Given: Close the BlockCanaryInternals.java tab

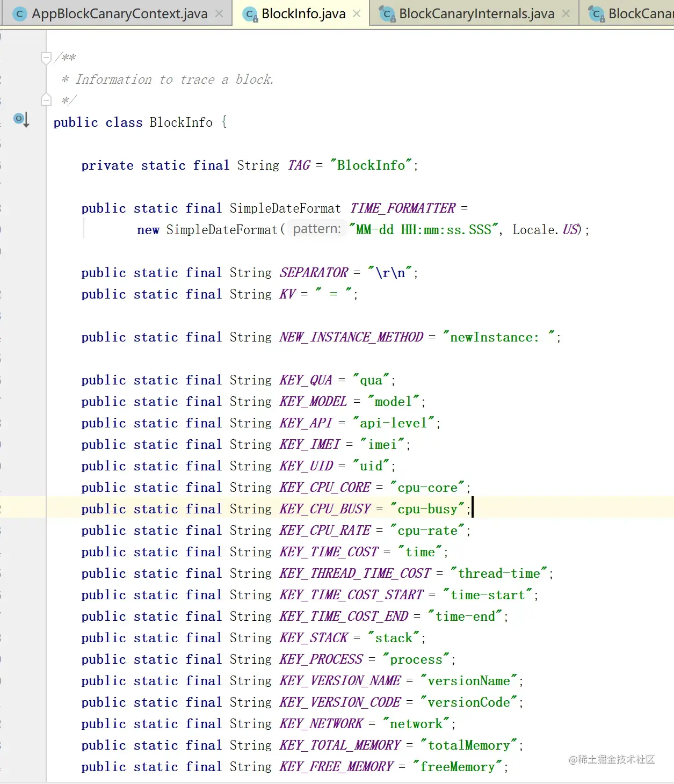Looking at the screenshot, I should 566,13.
